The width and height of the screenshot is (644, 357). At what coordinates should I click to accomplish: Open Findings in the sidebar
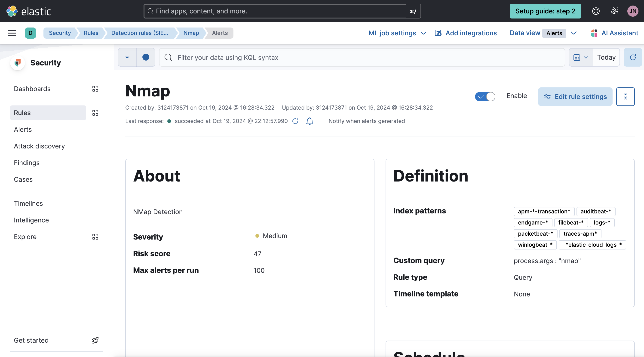(x=27, y=163)
